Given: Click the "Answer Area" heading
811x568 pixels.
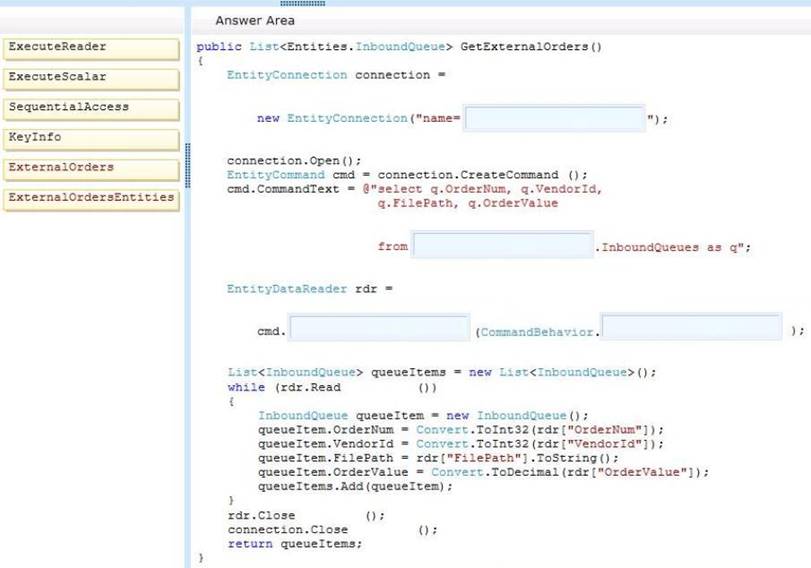Looking at the screenshot, I should [x=255, y=21].
